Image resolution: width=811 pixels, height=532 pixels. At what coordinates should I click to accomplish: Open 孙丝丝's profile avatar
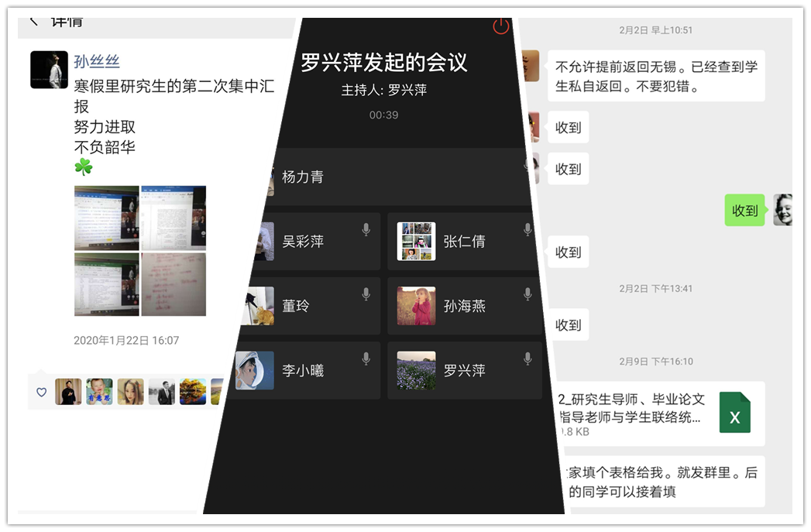coord(49,70)
